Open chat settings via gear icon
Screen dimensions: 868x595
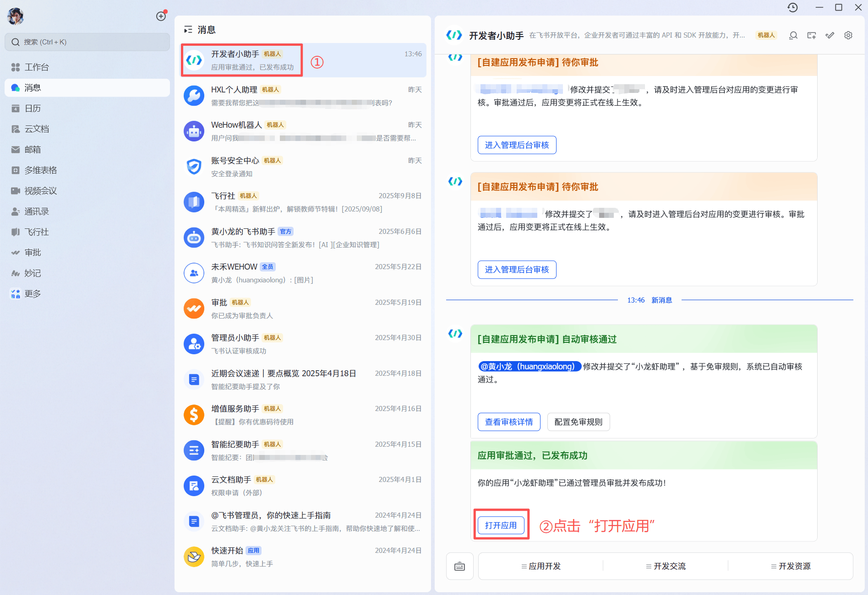848,35
